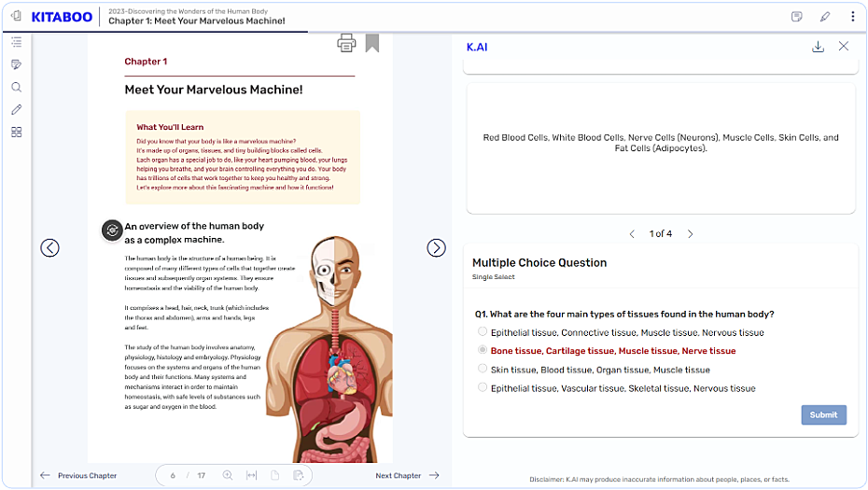This screenshot has height=490, width=868.
Task: Click the search magnifier in left sidebar
Action: point(16,87)
